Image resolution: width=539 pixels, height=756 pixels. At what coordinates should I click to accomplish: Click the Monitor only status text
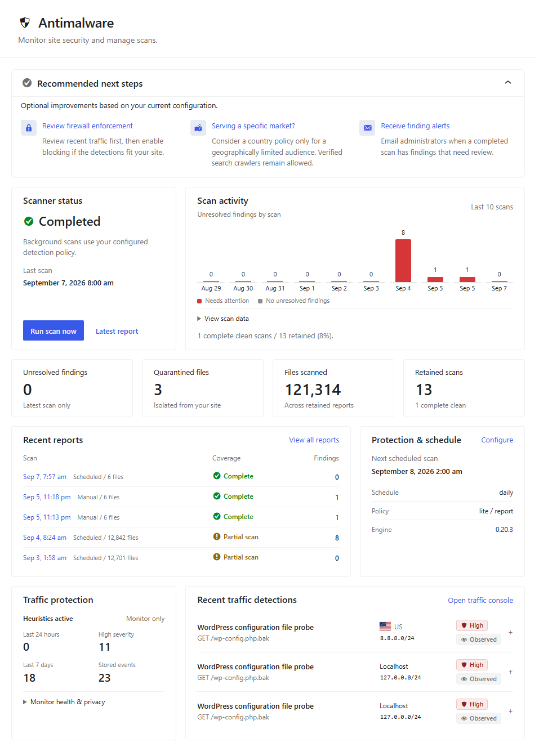pyautogui.click(x=145, y=619)
